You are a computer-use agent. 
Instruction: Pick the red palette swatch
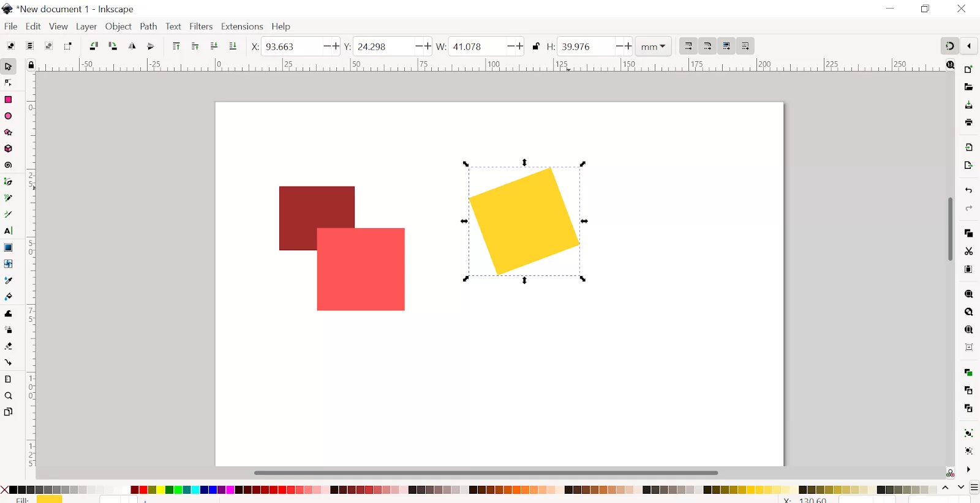tap(143, 490)
